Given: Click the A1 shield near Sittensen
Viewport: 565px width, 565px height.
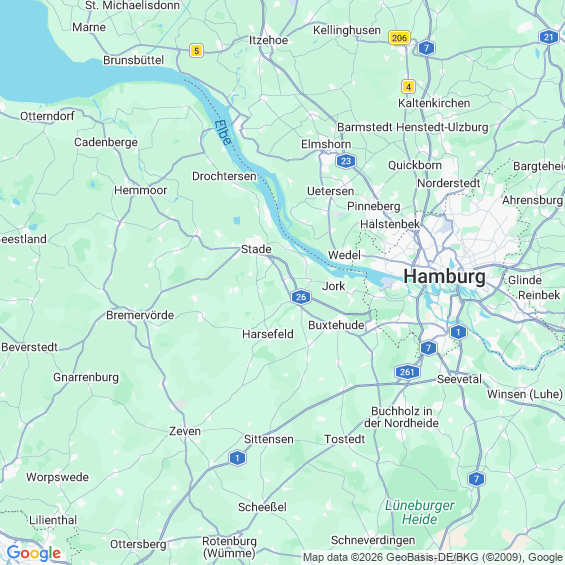Looking at the screenshot, I should tap(237, 458).
